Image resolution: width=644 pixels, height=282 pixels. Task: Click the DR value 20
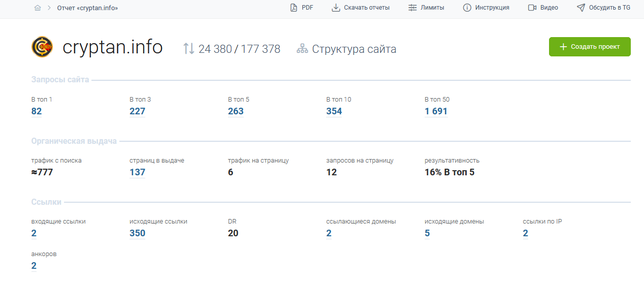(233, 233)
